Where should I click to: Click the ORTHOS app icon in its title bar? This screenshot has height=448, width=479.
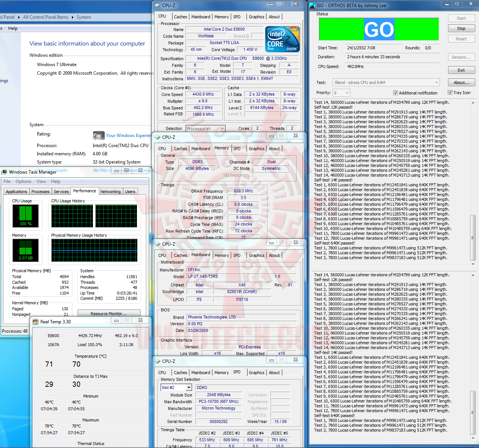pyautogui.click(x=312, y=5)
